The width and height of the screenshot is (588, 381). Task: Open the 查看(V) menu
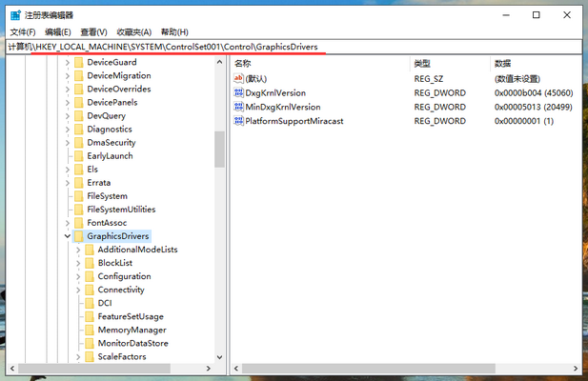[x=93, y=31]
